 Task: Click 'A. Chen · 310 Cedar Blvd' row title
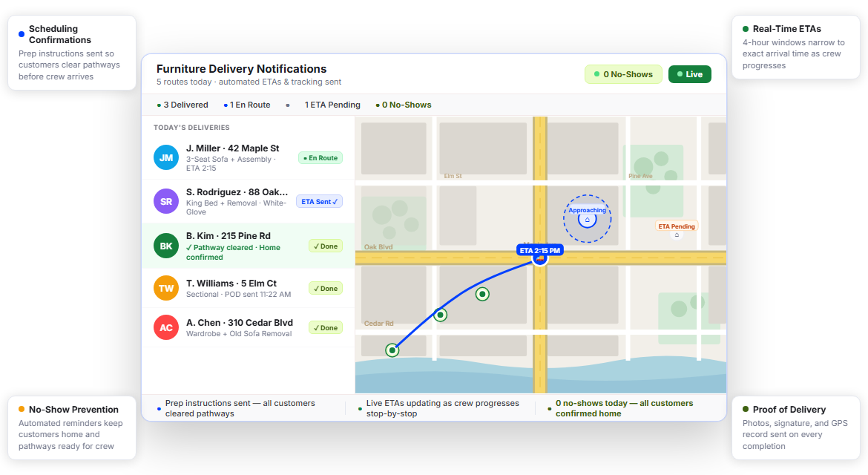(240, 323)
